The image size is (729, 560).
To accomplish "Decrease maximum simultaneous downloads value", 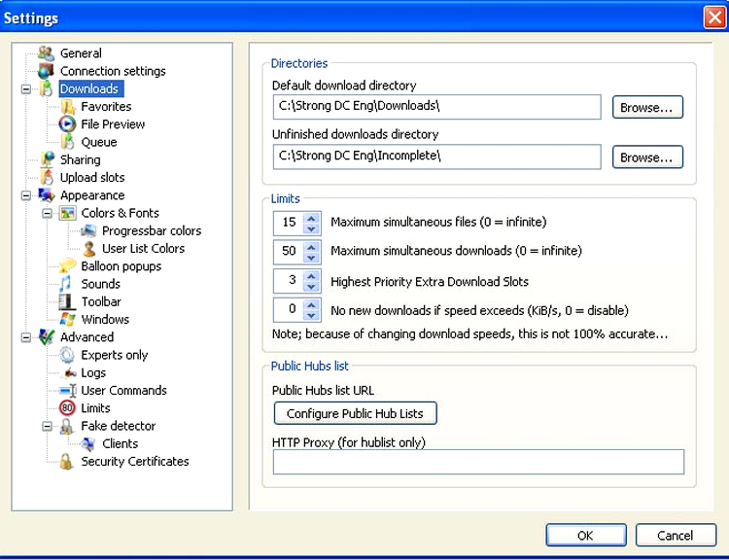I will (x=311, y=258).
